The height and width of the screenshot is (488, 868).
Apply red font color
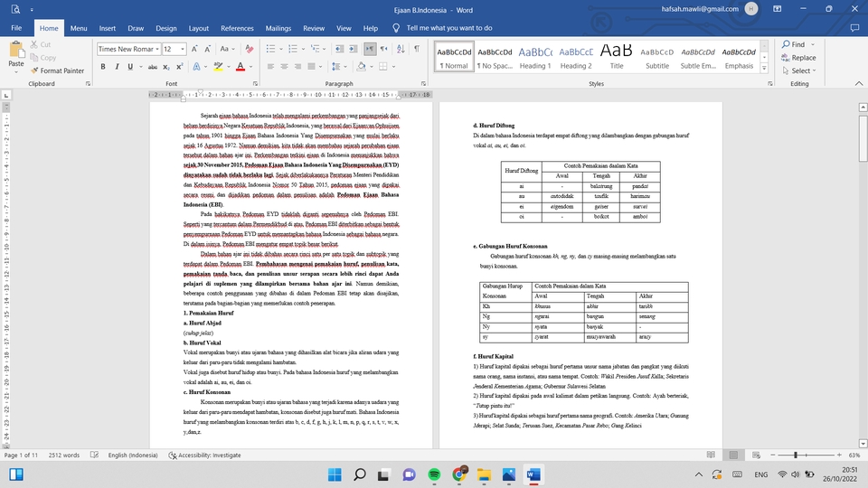coord(241,67)
